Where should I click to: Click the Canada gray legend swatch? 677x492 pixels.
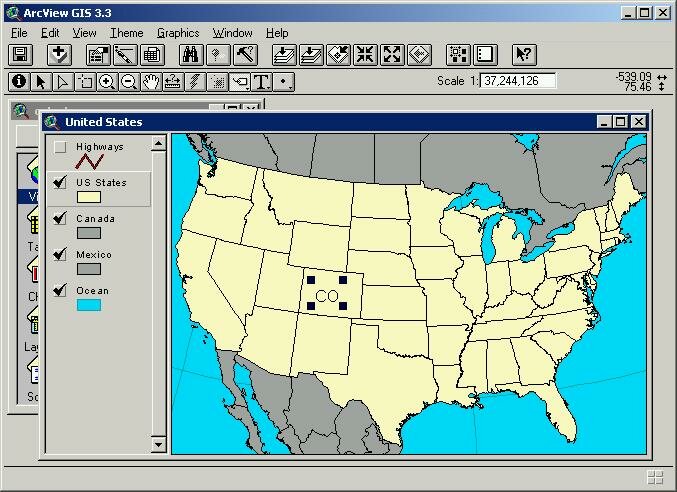point(89,233)
